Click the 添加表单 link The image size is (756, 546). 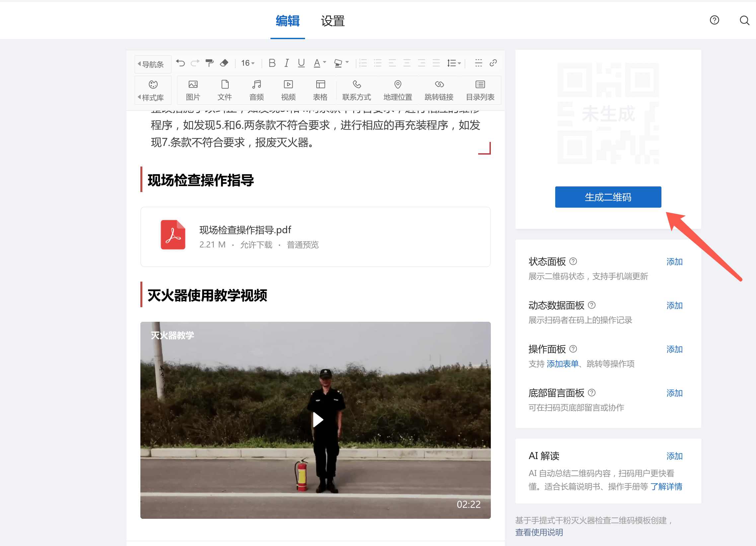click(563, 364)
